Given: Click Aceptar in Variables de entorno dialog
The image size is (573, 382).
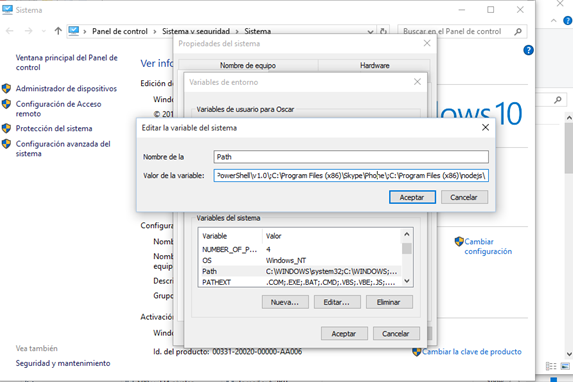Looking at the screenshot, I should click(344, 333).
